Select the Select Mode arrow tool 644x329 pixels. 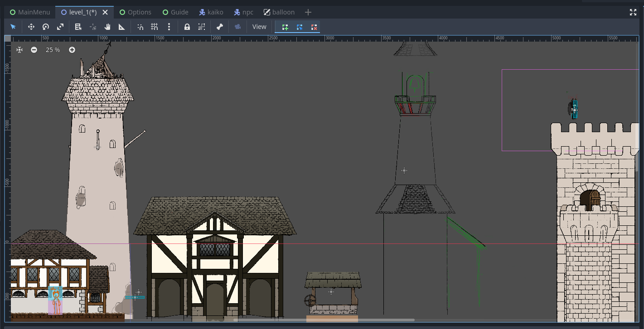point(13,27)
